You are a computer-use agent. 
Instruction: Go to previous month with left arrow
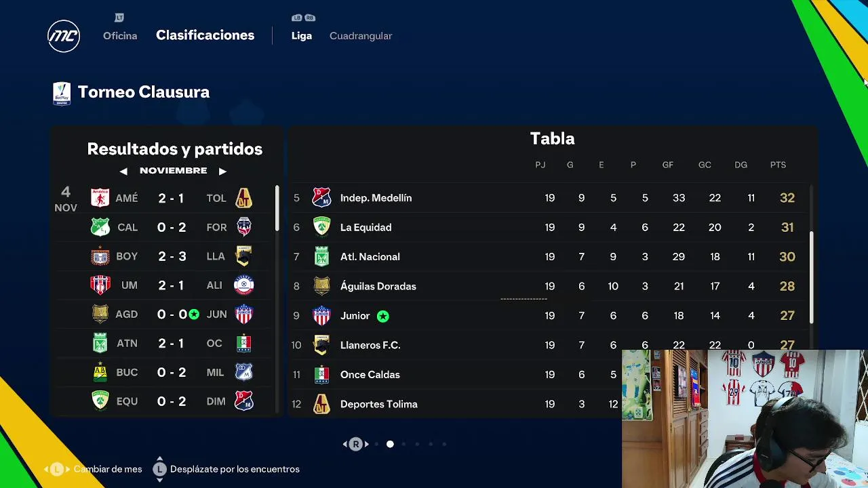(x=123, y=171)
